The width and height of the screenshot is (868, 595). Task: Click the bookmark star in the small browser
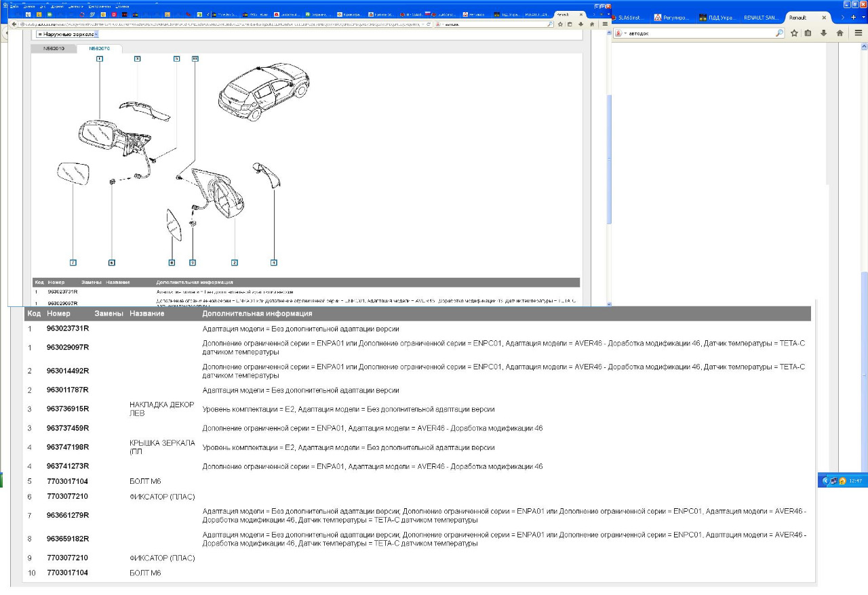click(560, 24)
